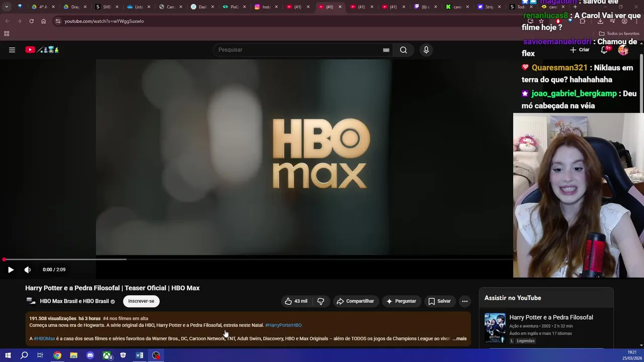Click the search magnifier button
644x362 pixels.
pyautogui.click(x=404, y=50)
